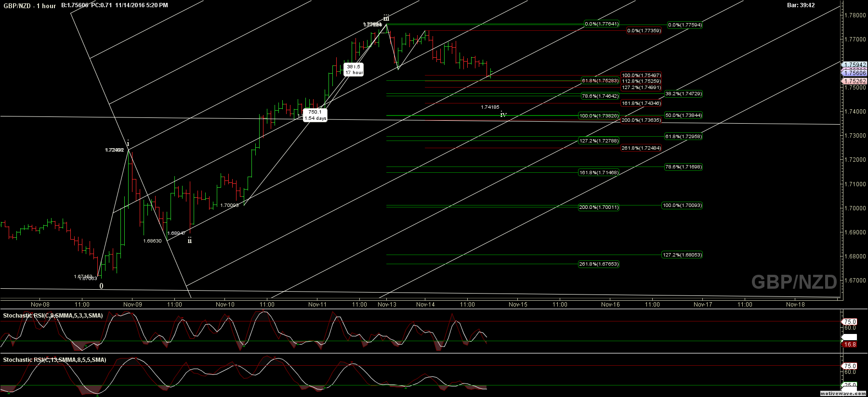The height and width of the screenshot is (397, 868).
Task: Click the 61.8%(1.72958) retracement label
Action: [x=683, y=137]
